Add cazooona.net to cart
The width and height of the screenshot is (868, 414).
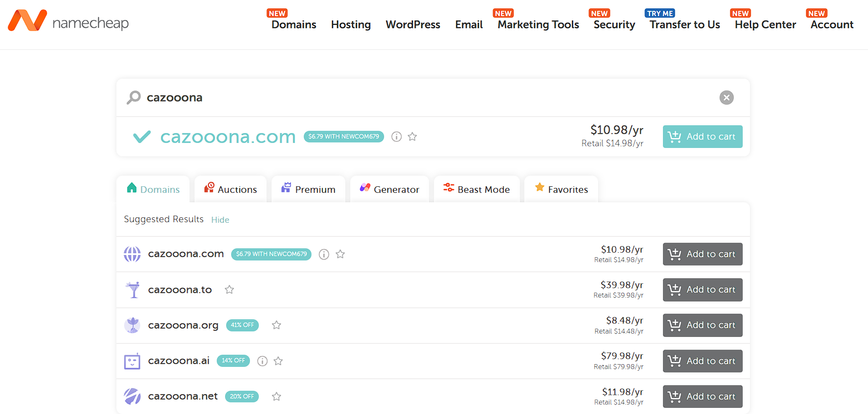(702, 396)
